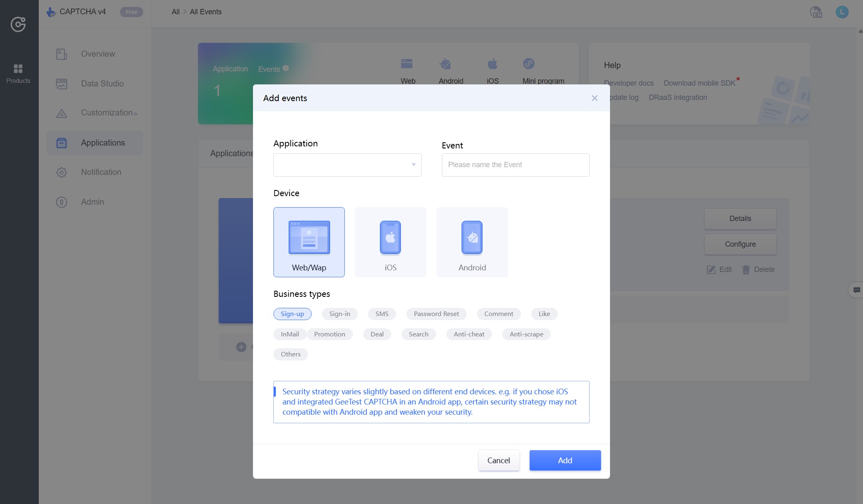This screenshot has height=504, width=863.
Task: Open the Data Studio panel icon
Action: [x=61, y=84]
